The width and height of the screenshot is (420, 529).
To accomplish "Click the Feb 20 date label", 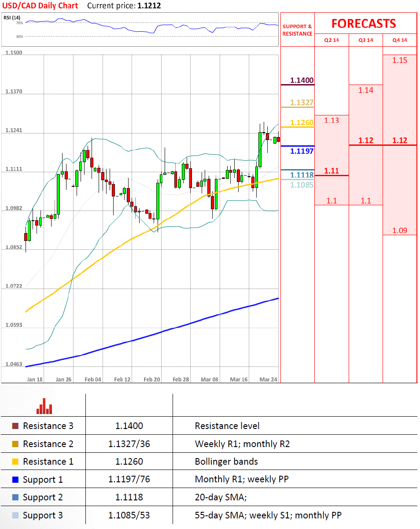I will [x=152, y=379].
